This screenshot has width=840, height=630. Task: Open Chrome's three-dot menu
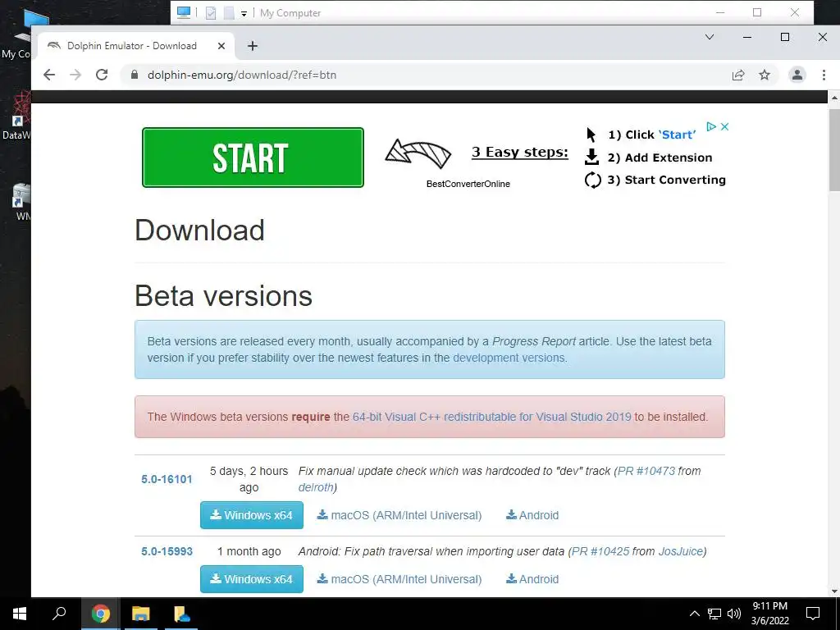(x=824, y=75)
